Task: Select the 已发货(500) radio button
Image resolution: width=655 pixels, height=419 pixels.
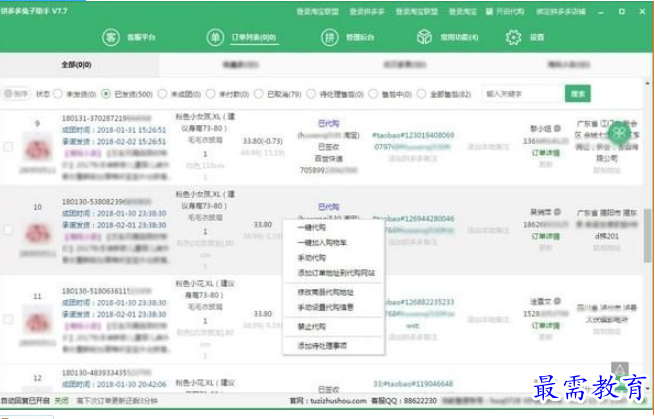Action: [106, 94]
